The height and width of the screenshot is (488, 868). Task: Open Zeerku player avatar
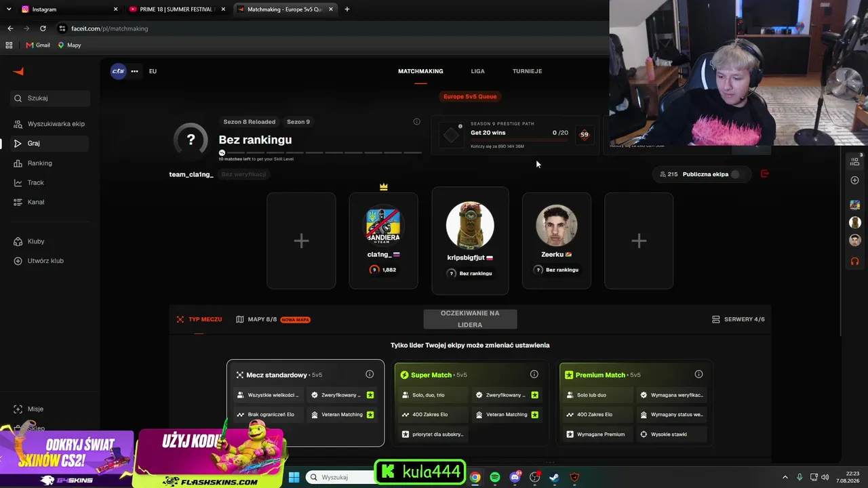(557, 225)
